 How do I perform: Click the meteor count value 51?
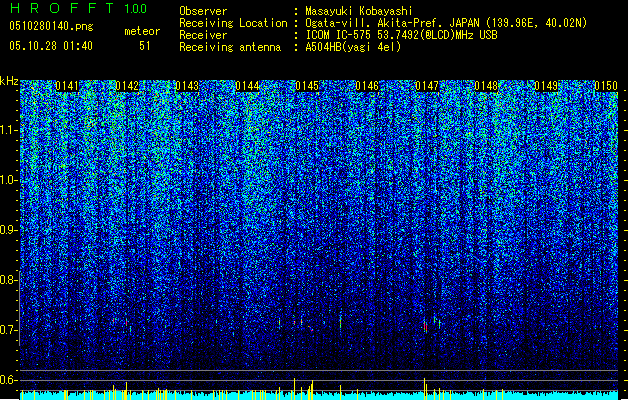[145, 46]
